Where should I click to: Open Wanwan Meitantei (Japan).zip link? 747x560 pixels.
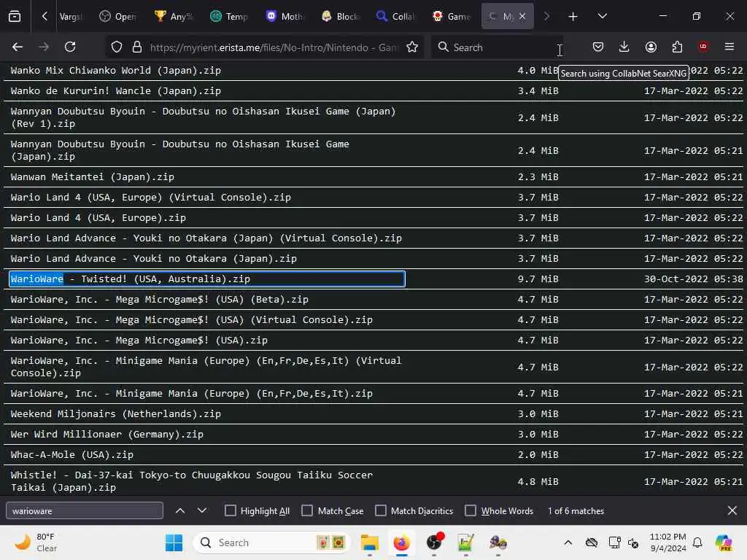[x=93, y=176]
